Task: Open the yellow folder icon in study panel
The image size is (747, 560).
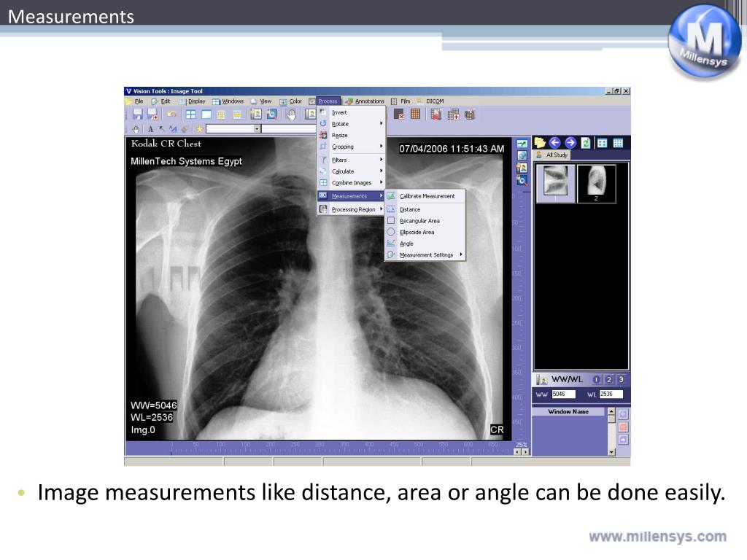Action: pyautogui.click(x=540, y=143)
